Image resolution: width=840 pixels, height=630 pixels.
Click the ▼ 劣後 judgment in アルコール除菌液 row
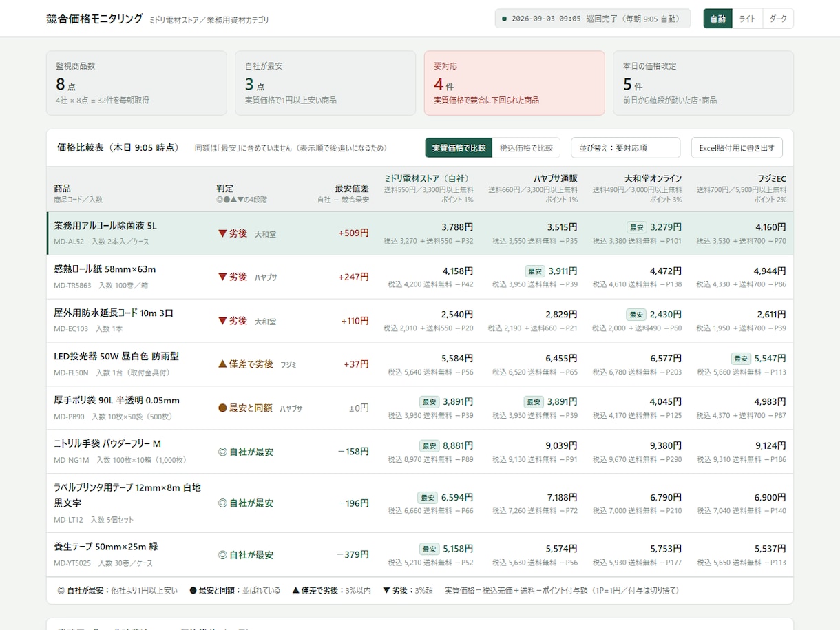[232, 233]
